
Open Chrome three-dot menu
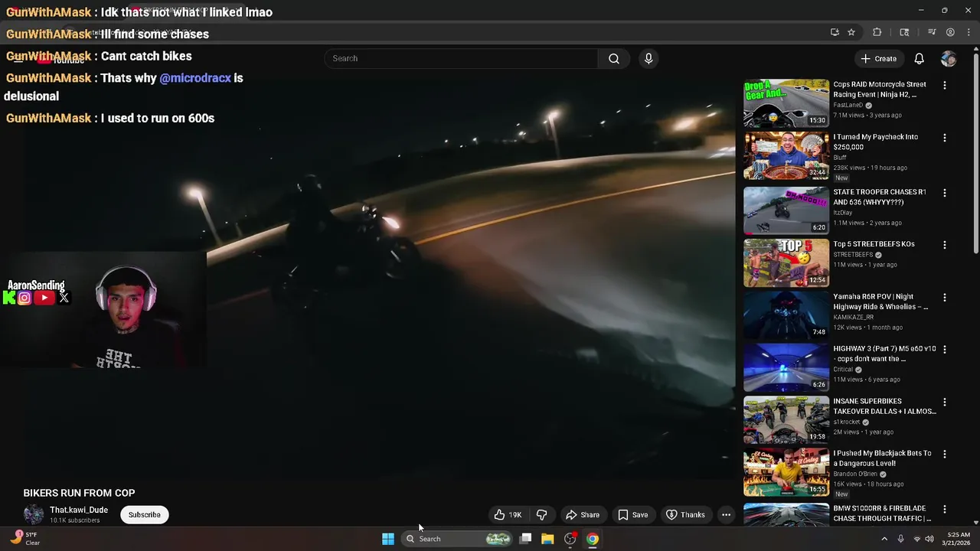(x=968, y=32)
